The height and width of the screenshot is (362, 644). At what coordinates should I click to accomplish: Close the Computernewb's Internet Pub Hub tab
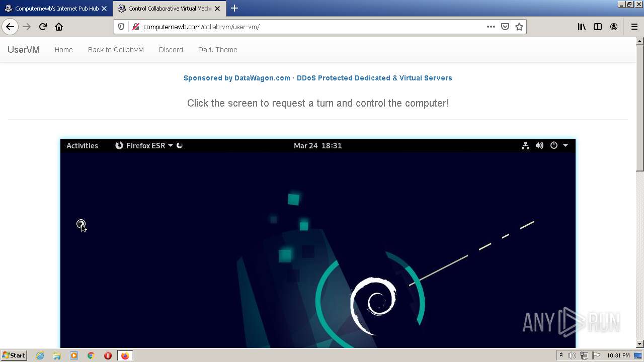point(104,9)
